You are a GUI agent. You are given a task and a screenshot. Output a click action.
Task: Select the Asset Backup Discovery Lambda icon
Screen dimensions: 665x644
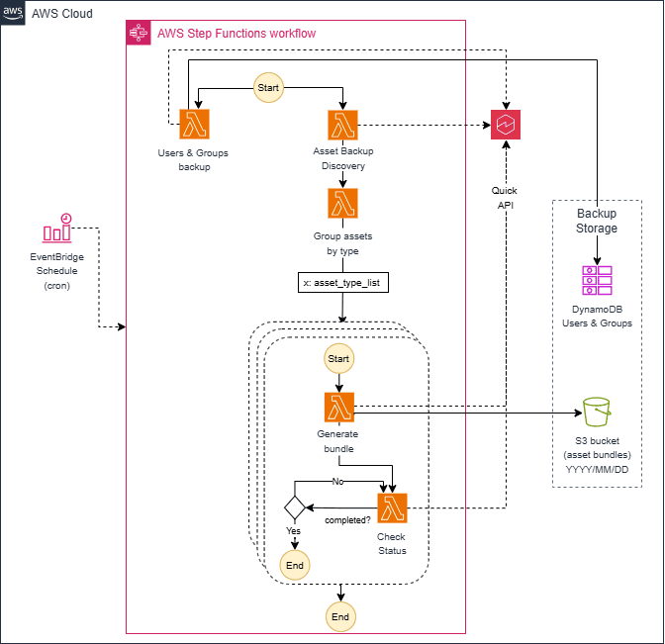pos(342,125)
